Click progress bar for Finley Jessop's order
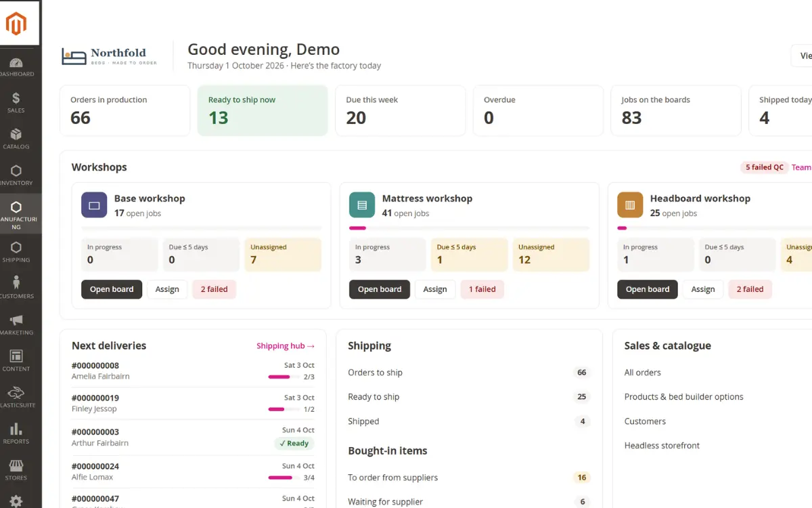812x508 pixels. [x=284, y=409]
